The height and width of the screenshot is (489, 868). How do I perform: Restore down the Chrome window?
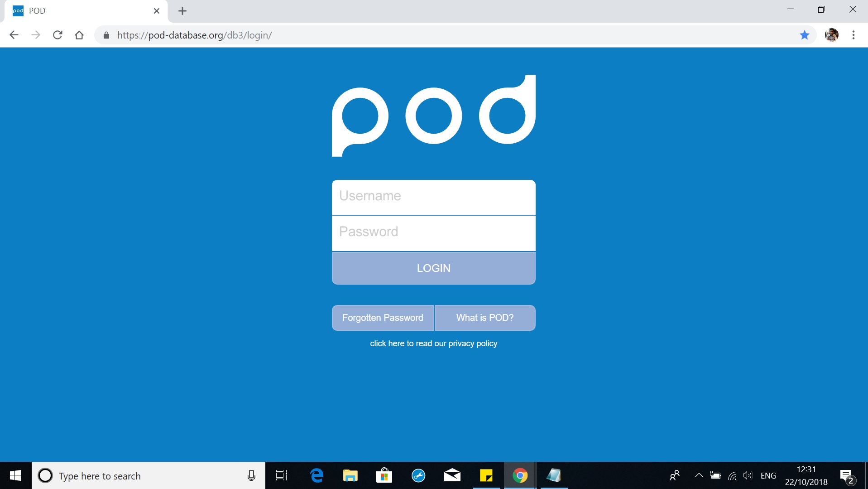click(822, 9)
